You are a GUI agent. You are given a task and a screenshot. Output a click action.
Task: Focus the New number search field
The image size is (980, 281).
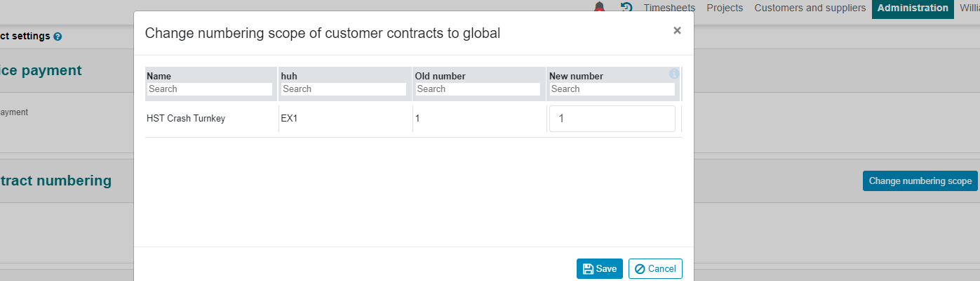click(x=612, y=89)
